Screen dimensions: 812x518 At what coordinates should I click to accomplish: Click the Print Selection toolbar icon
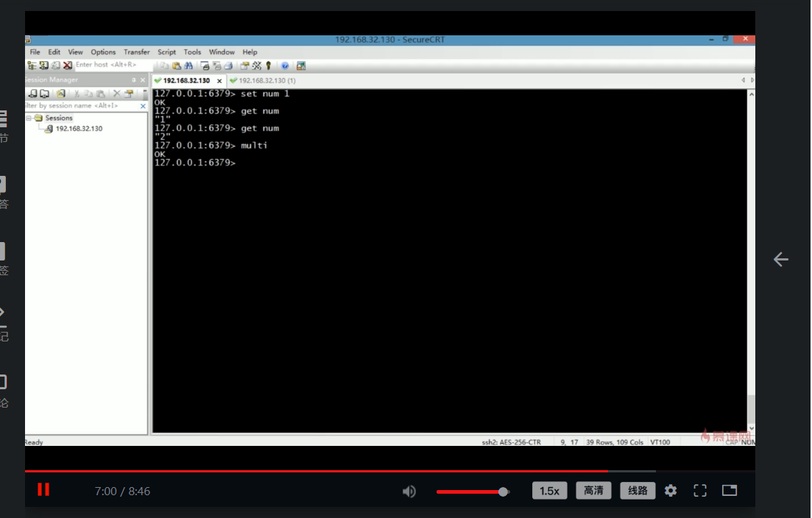coord(216,65)
